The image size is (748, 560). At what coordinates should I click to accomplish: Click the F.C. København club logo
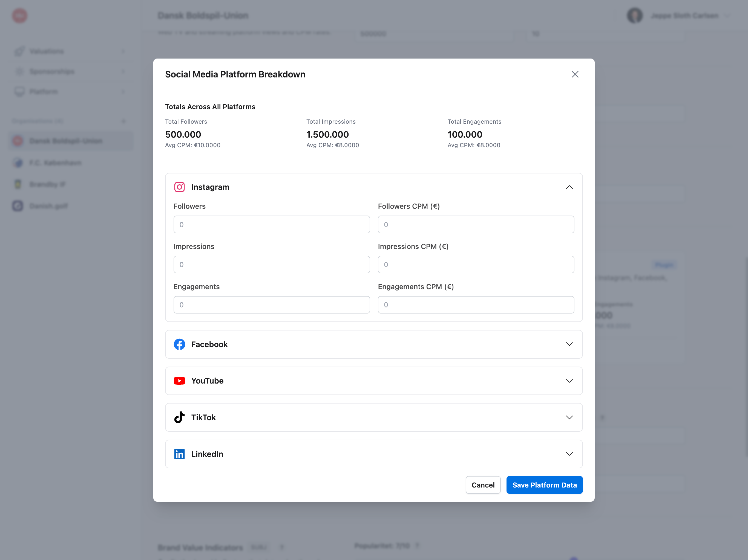tap(17, 163)
